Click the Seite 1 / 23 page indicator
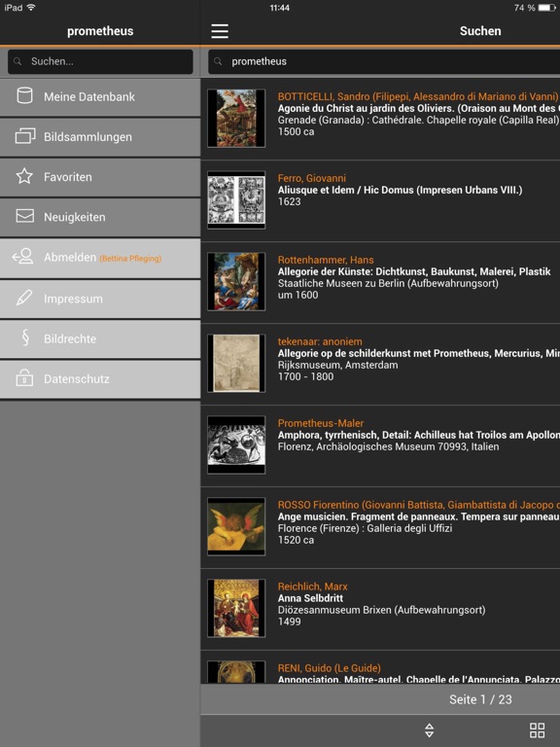The width and height of the screenshot is (560, 747). point(480,699)
